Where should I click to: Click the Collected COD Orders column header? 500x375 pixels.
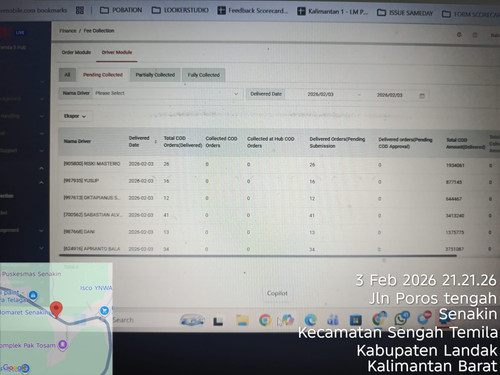pyautogui.click(x=221, y=142)
